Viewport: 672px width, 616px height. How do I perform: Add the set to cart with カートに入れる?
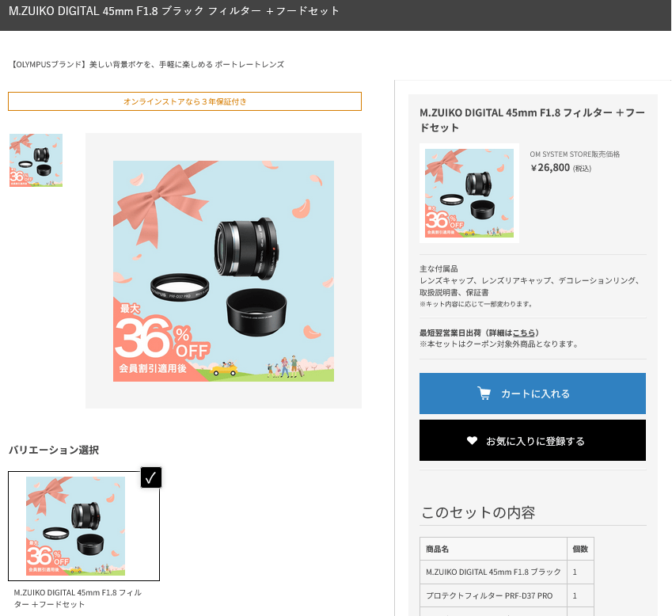click(533, 394)
